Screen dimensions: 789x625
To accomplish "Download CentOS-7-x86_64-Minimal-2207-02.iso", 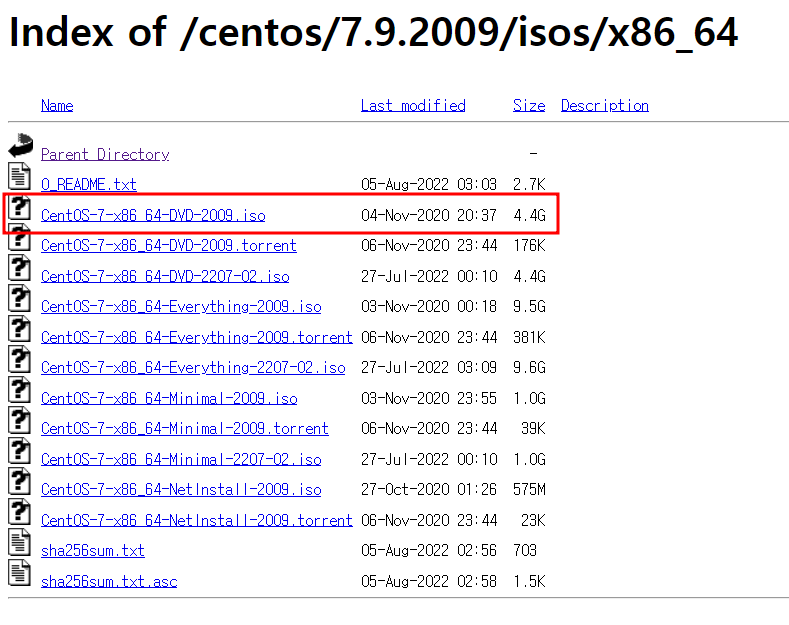I will [181, 459].
